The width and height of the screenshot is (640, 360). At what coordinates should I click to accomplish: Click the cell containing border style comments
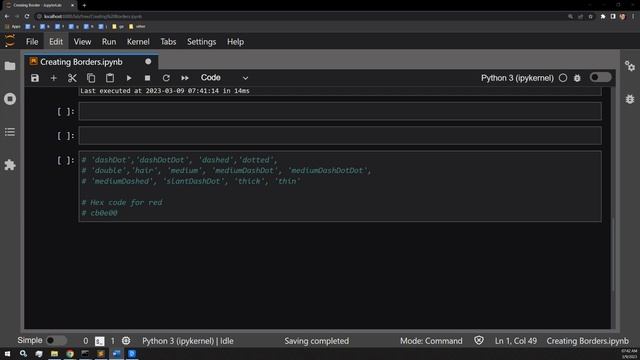click(x=340, y=187)
